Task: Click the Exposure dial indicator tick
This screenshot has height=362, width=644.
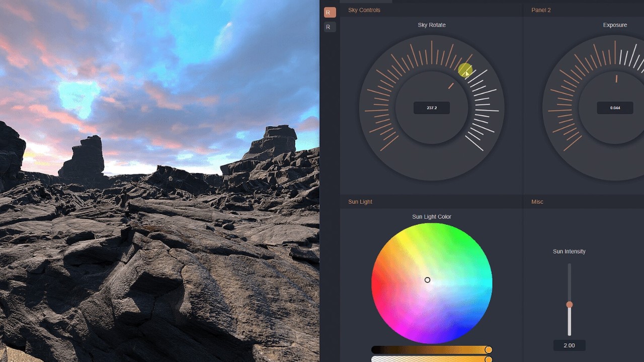Action: pyautogui.click(x=616, y=78)
